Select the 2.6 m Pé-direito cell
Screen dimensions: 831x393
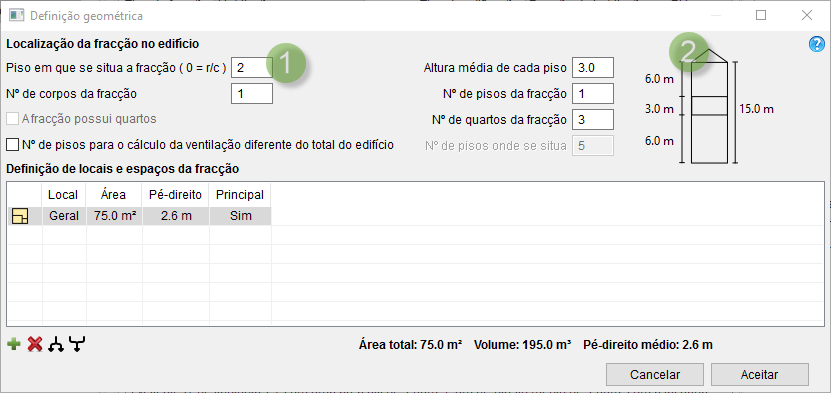(x=175, y=216)
